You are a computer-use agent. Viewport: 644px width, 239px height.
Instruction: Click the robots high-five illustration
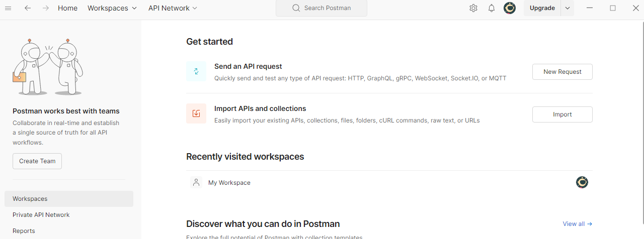click(x=47, y=66)
